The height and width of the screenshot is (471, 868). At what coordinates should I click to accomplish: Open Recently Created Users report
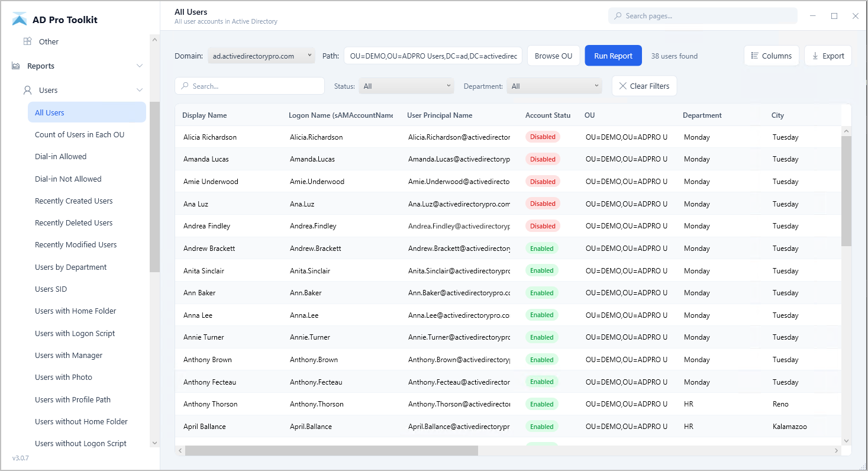pos(73,201)
